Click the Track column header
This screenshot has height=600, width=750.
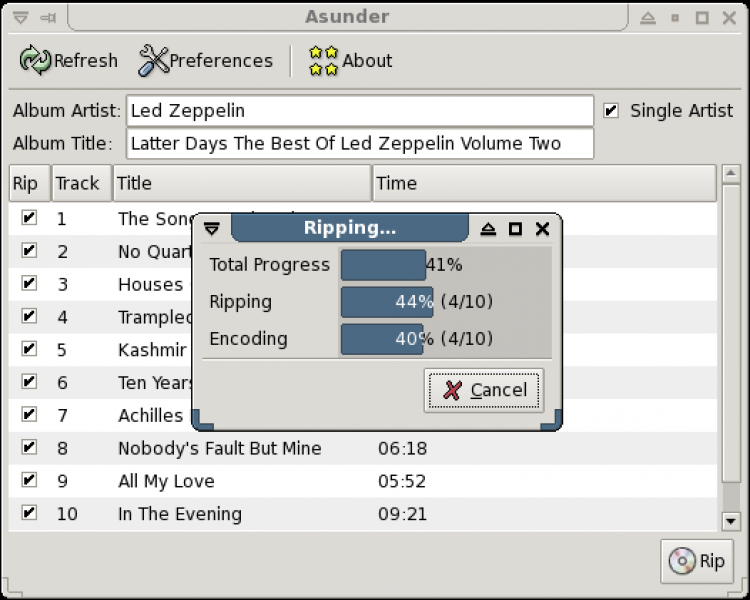(78, 183)
